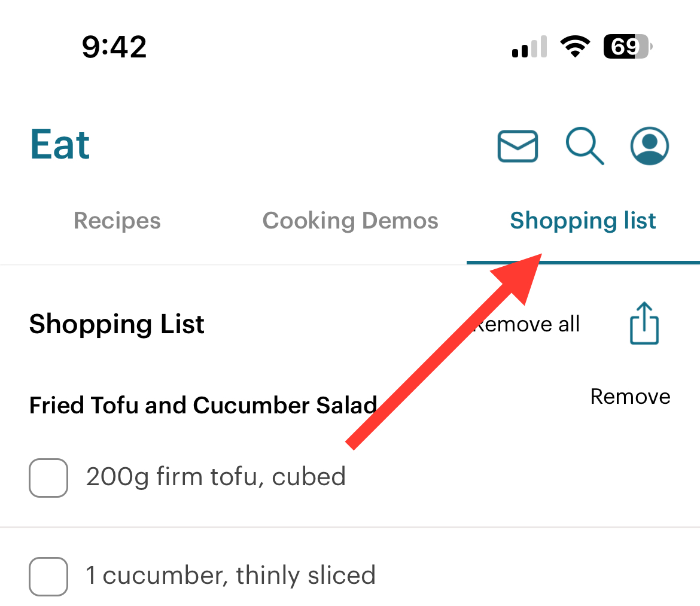Tap the 1 cucumber, thinly sliced text
This screenshot has height=606, width=700.
pos(231,575)
